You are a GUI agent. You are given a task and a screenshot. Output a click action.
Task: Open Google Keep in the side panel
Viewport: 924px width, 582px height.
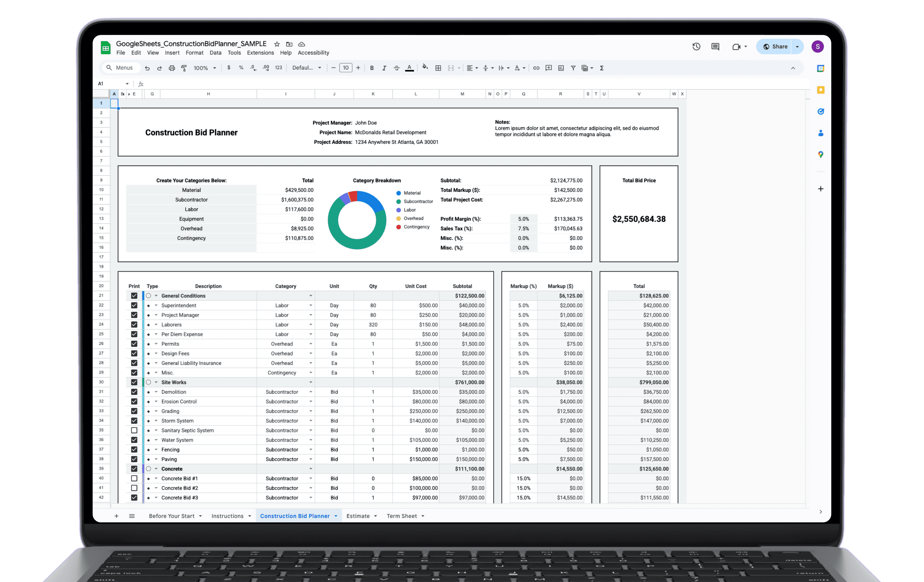820,90
